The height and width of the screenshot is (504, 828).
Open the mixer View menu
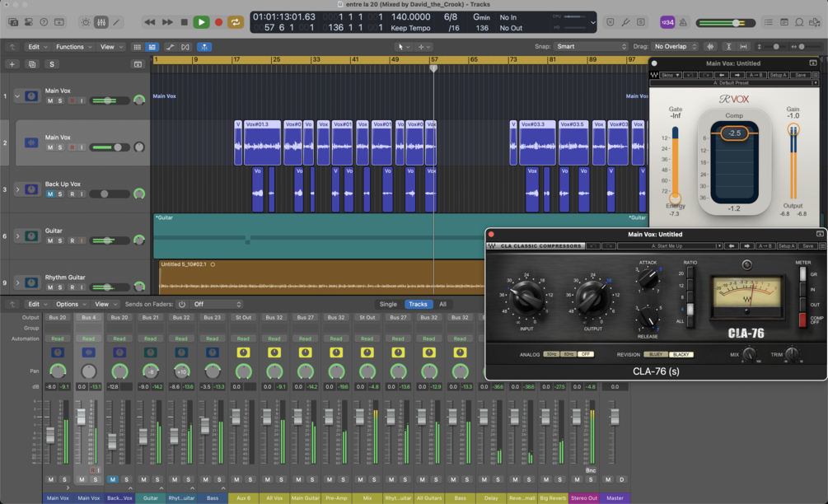pos(105,305)
